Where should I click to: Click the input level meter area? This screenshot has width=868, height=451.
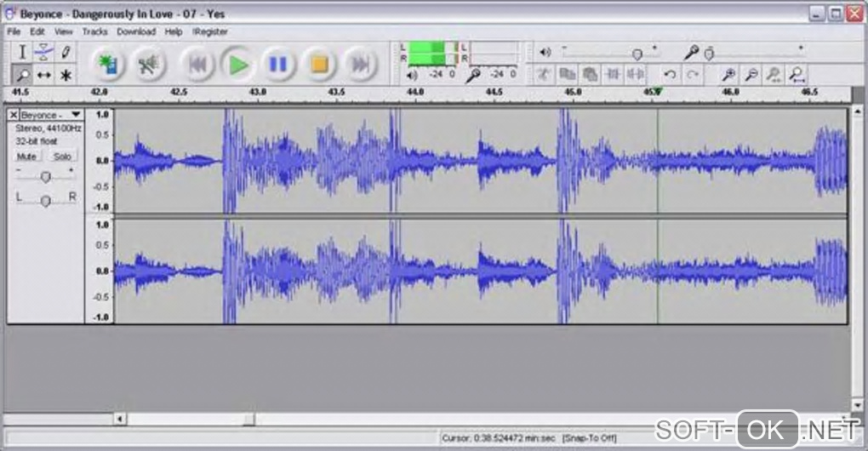(494, 53)
